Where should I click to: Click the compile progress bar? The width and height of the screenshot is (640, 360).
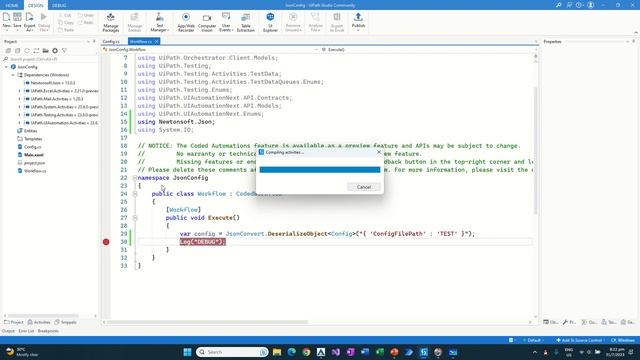click(320, 170)
